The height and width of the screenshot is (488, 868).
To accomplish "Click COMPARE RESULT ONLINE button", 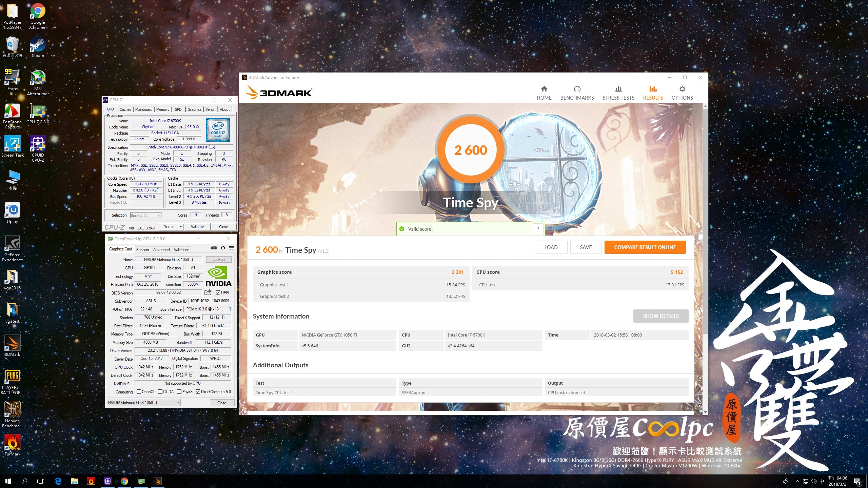I will click(x=645, y=247).
